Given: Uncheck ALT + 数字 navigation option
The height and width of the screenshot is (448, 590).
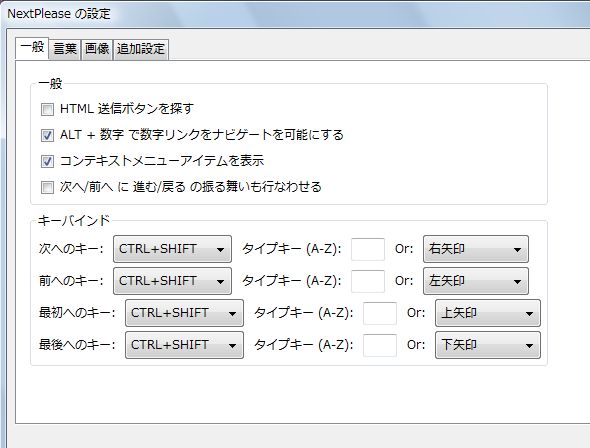Looking at the screenshot, I should 47,135.
